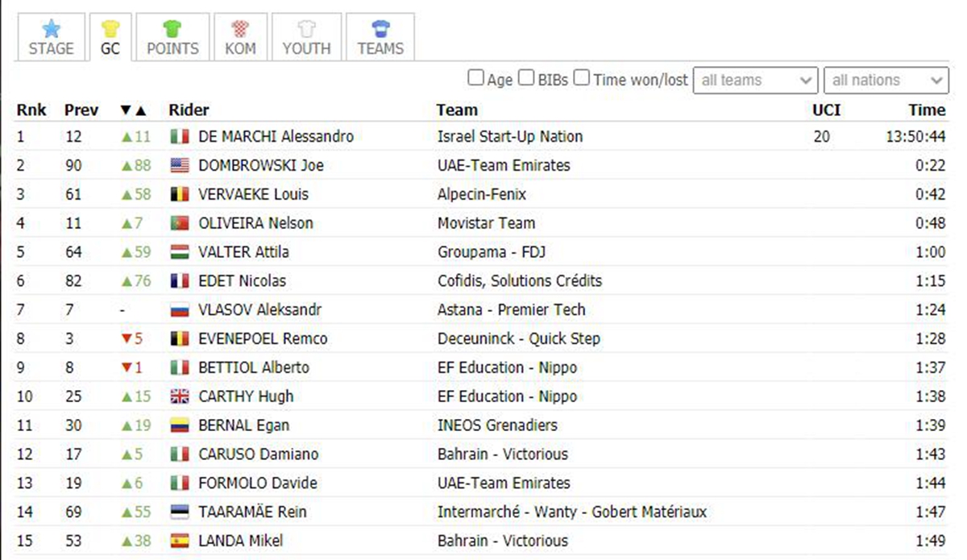The height and width of the screenshot is (560, 967).
Task: Open rider TAARAMÄE Rein
Action: (x=252, y=512)
